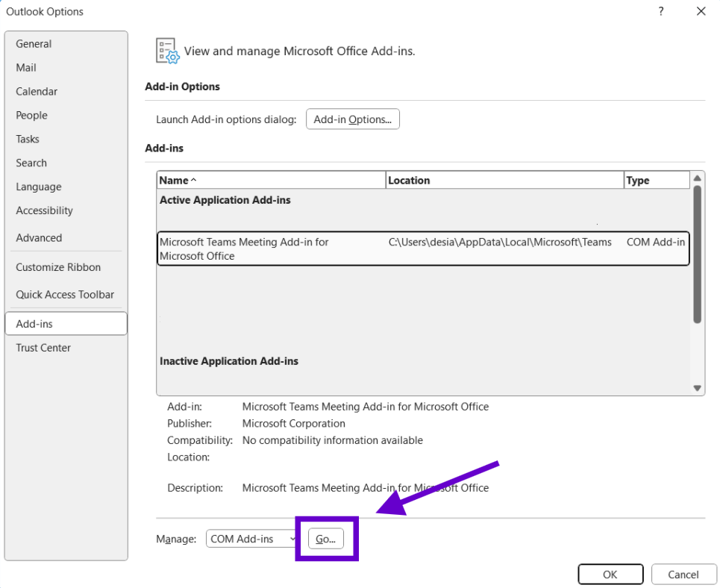Select the Add-ins category
The image size is (720, 588).
66,324
